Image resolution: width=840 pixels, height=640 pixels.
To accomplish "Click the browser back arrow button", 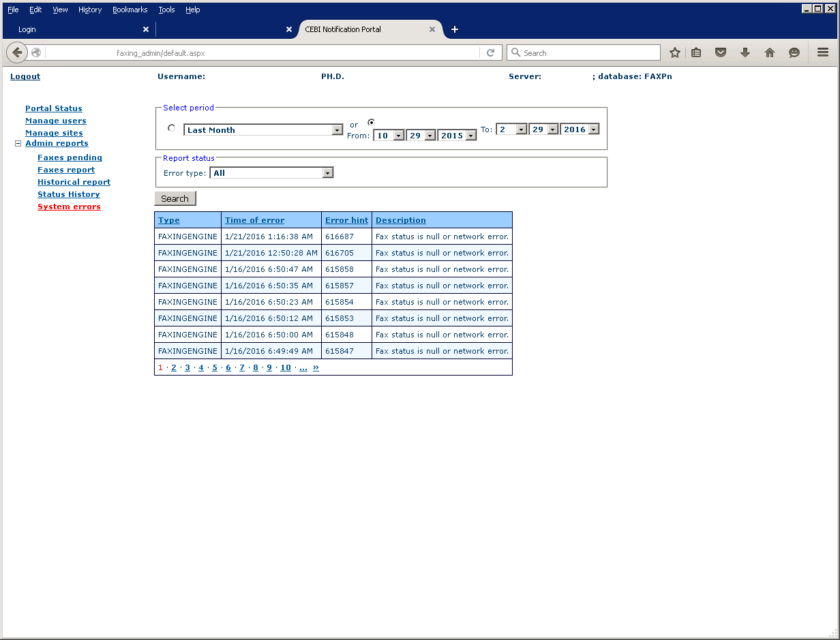I will click(17, 52).
